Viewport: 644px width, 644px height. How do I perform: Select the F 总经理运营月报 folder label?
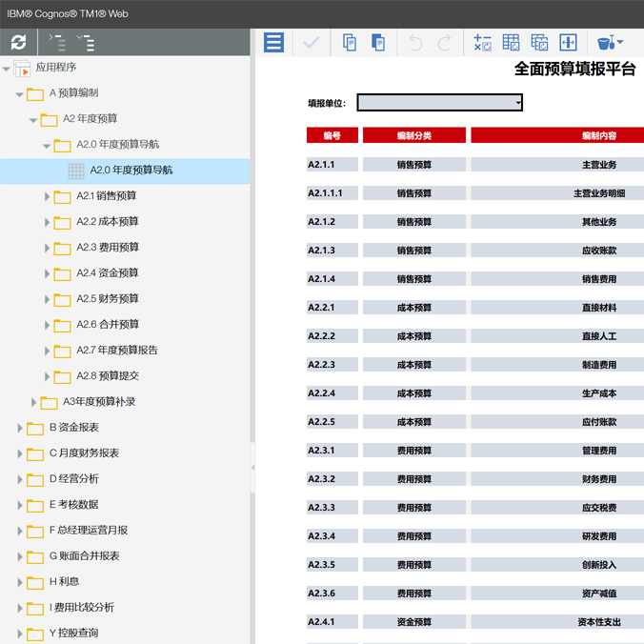[89, 531]
